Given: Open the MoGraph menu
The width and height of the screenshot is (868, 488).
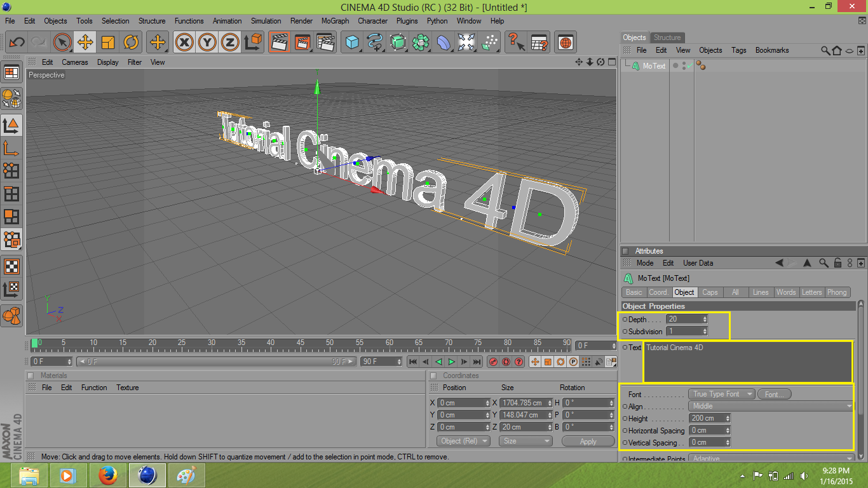Looking at the screenshot, I should tap(336, 21).
